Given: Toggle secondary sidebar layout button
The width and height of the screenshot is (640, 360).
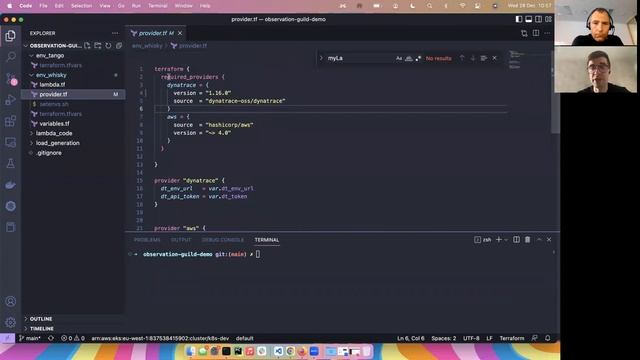Looking at the screenshot, I should [x=539, y=19].
